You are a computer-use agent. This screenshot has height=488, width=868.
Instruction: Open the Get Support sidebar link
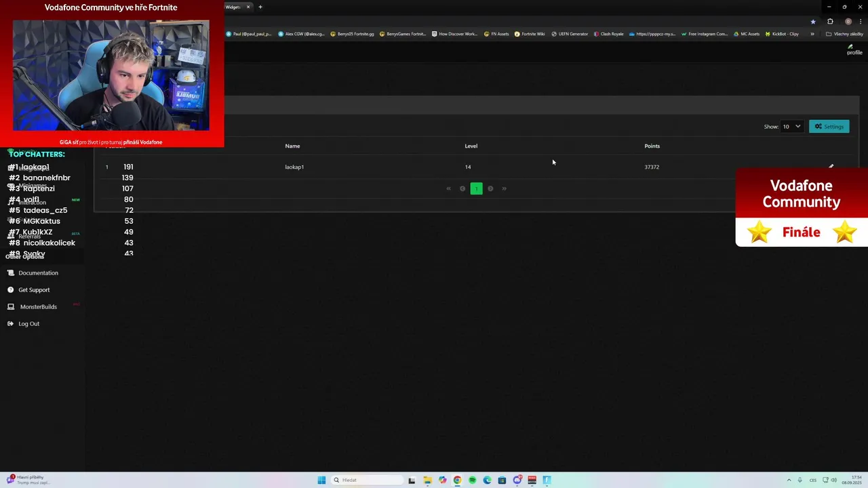pyautogui.click(x=34, y=290)
